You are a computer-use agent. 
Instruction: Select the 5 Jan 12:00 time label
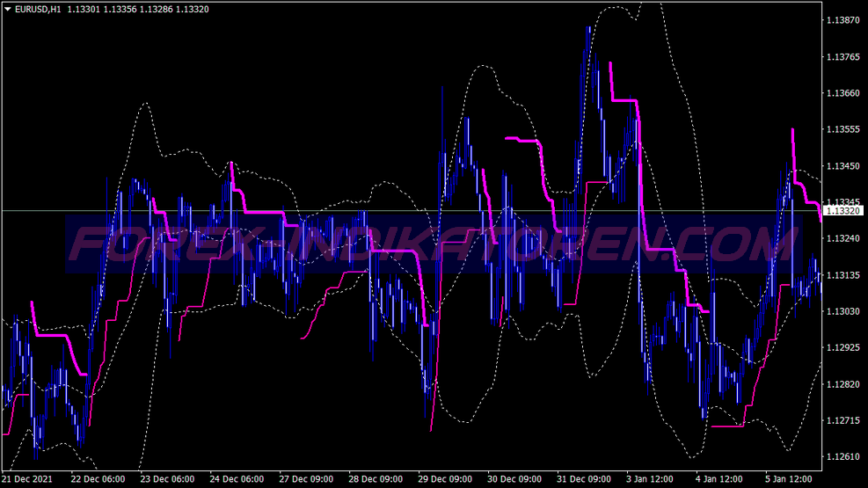pyautogui.click(x=789, y=480)
